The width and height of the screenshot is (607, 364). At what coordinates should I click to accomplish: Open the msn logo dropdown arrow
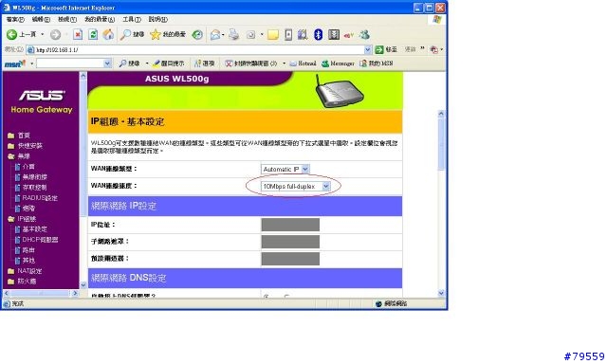click(31, 64)
